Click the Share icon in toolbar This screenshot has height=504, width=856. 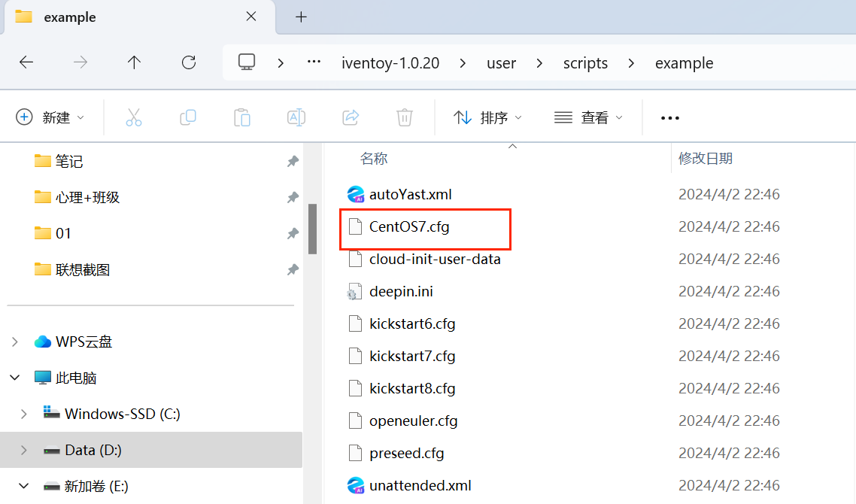(x=351, y=117)
